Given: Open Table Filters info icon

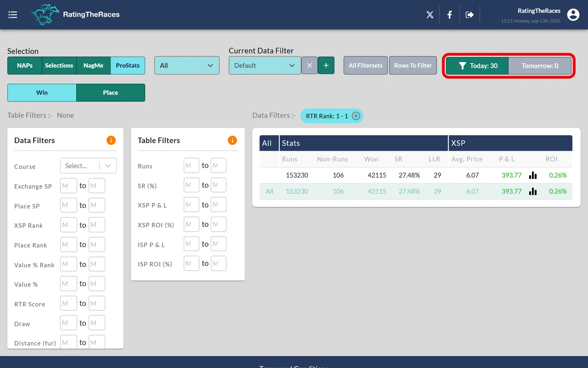Looking at the screenshot, I should (232, 140).
